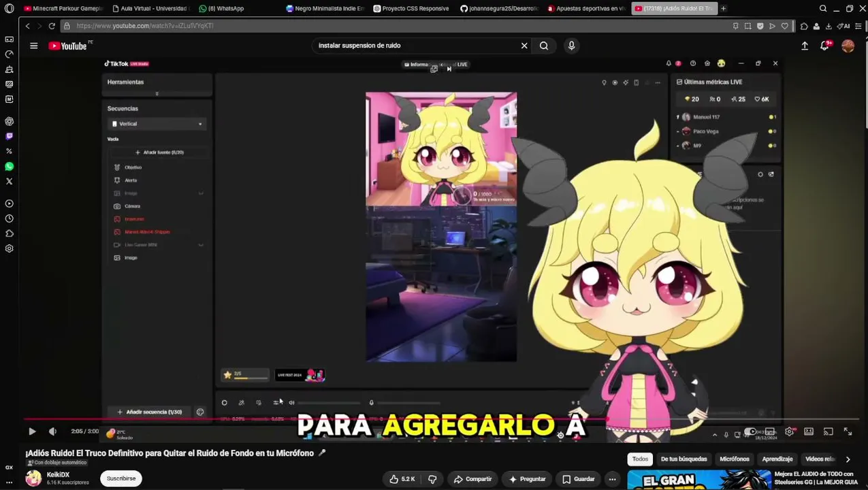Image resolution: width=868 pixels, height=490 pixels.
Task: Open Opera sidebar history clock icon
Action: (x=9, y=218)
